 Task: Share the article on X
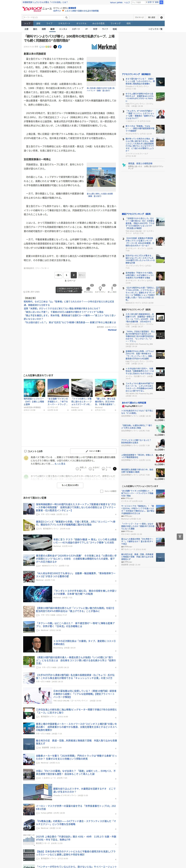coord(55,47)
